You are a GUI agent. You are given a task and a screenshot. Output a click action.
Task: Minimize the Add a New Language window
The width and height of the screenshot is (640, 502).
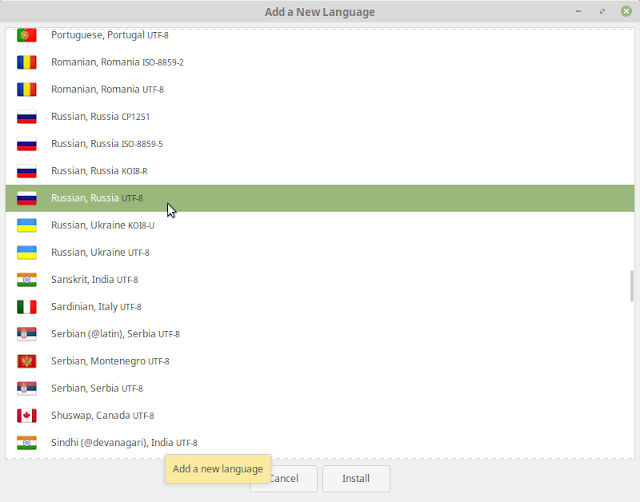578,11
